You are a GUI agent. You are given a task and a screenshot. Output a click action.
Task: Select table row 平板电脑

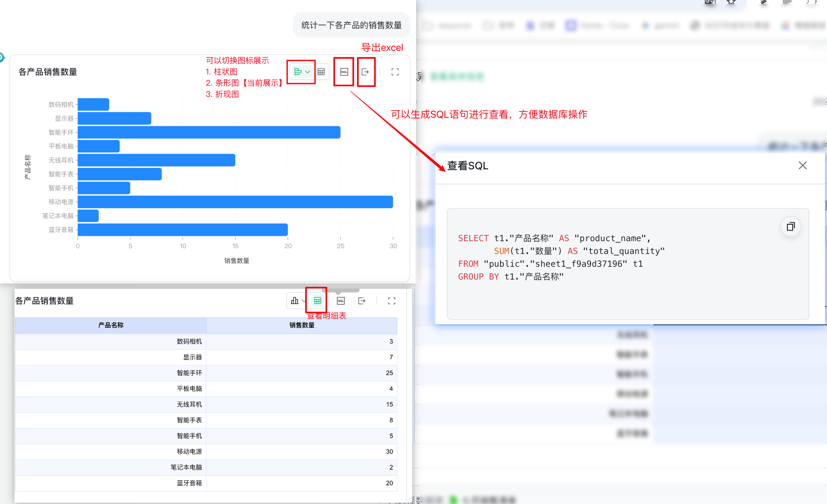(x=206, y=389)
